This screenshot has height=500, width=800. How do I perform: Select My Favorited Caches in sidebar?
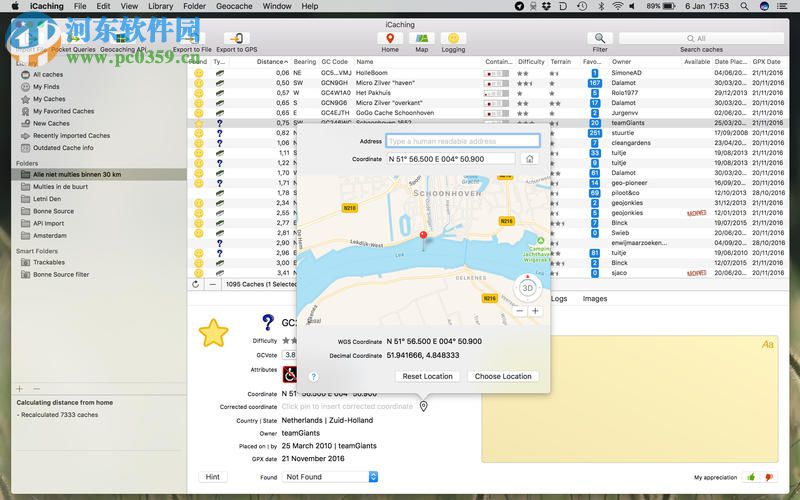click(63, 111)
